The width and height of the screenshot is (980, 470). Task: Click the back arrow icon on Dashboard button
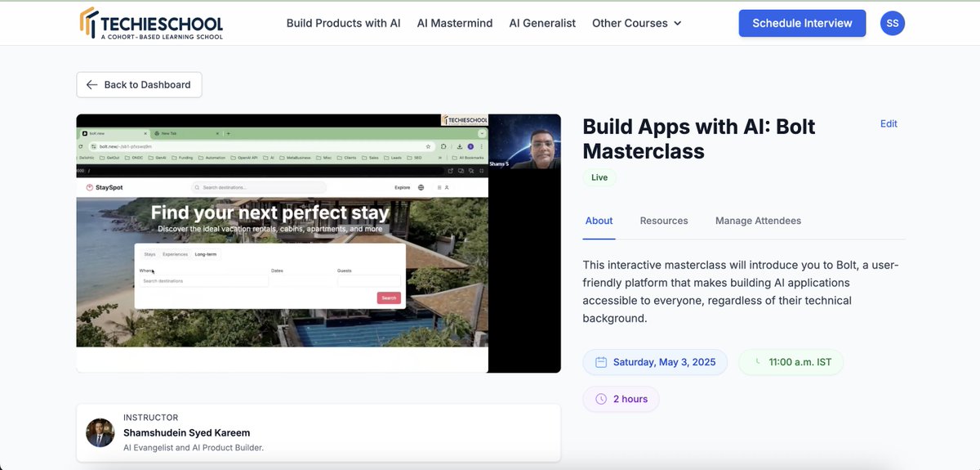pyautogui.click(x=91, y=84)
